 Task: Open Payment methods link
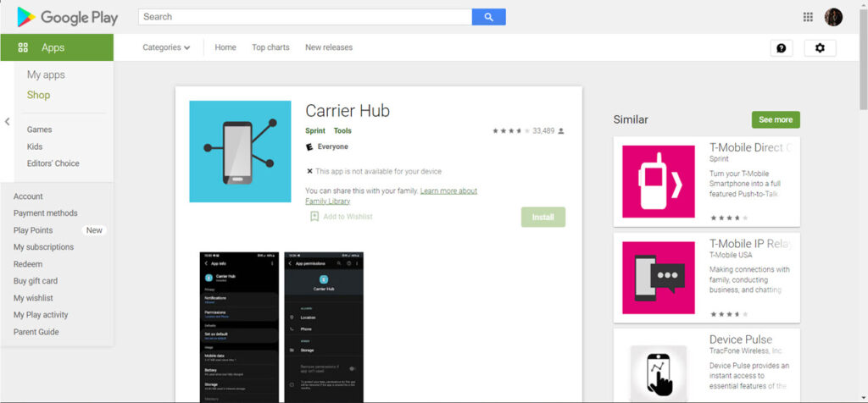click(46, 213)
